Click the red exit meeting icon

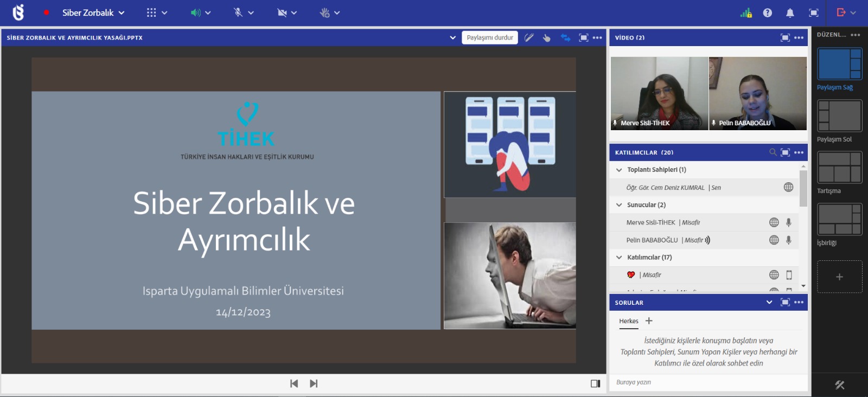841,12
